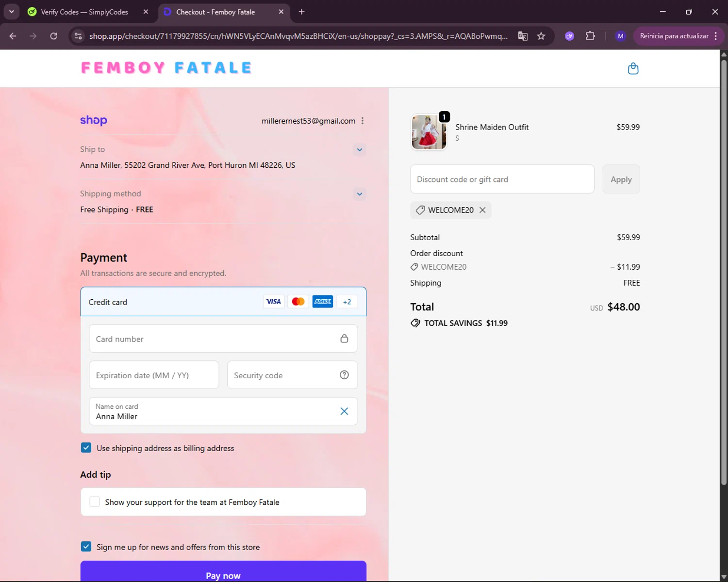This screenshot has width=728, height=582.
Task: Open the Chrome three-dot menu
Action: pos(716,36)
